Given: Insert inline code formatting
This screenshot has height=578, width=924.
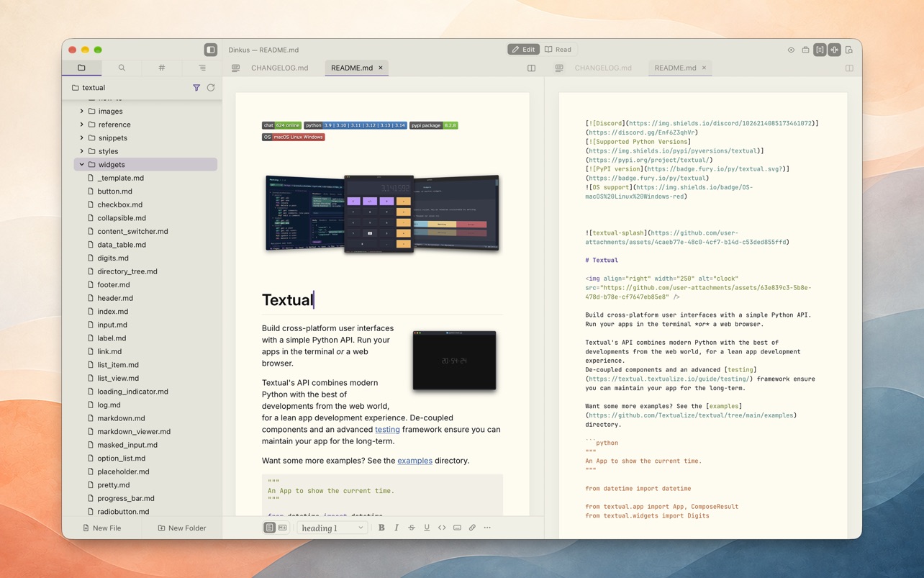Looking at the screenshot, I should (442, 528).
